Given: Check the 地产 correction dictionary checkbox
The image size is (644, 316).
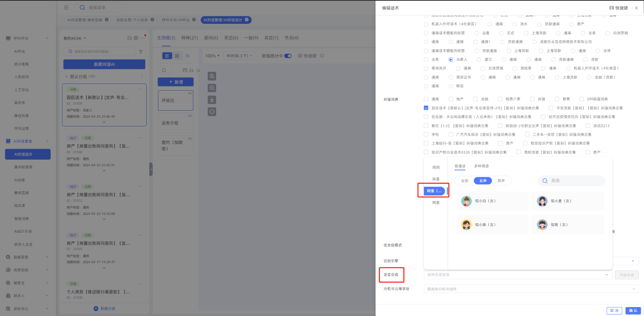Looking at the screenshot, I should [x=451, y=99].
